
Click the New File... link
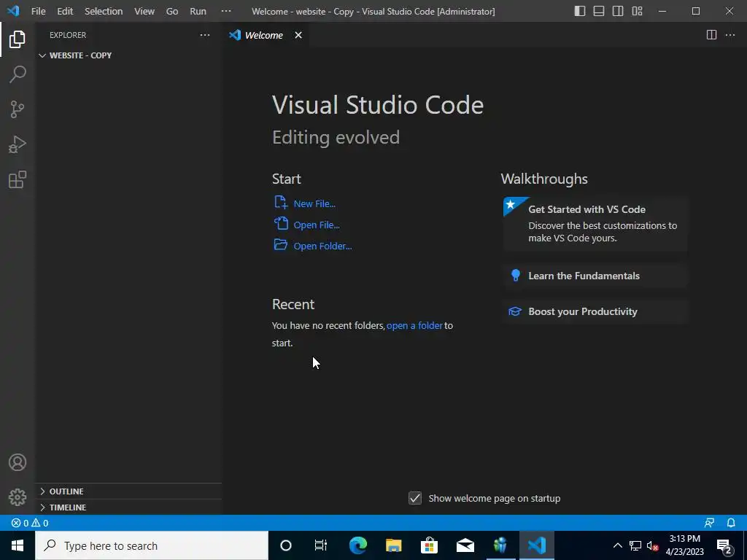point(314,204)
